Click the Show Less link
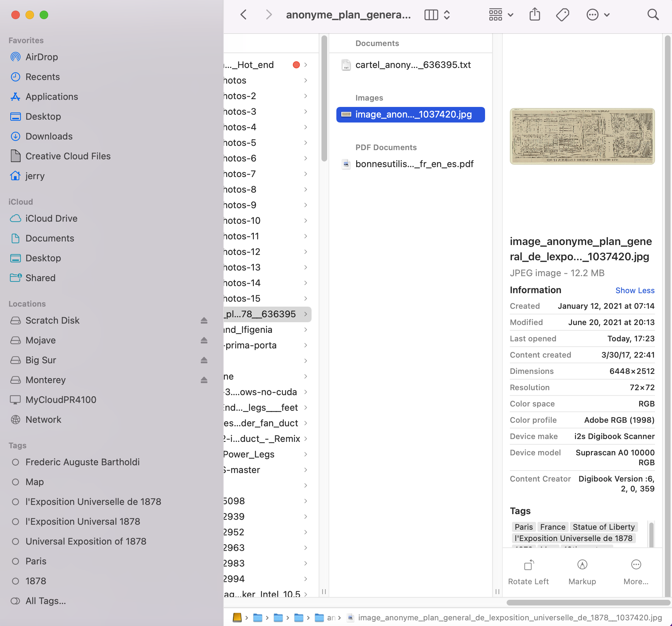Viewport: 672px width, 626px height. point(634,290)
